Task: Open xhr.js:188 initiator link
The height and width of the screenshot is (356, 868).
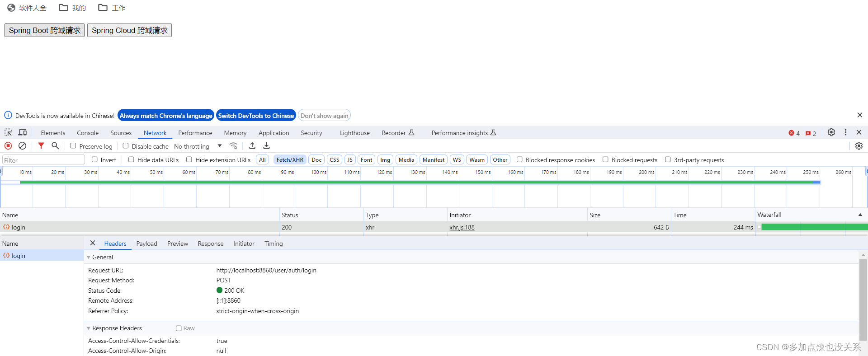Action: (x=462, y=227)
